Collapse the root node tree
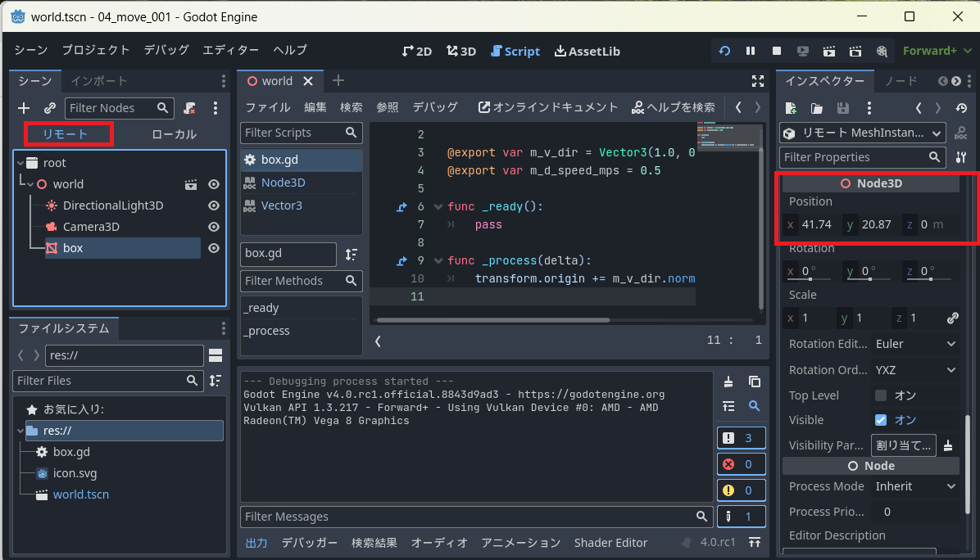 (20, 163)
